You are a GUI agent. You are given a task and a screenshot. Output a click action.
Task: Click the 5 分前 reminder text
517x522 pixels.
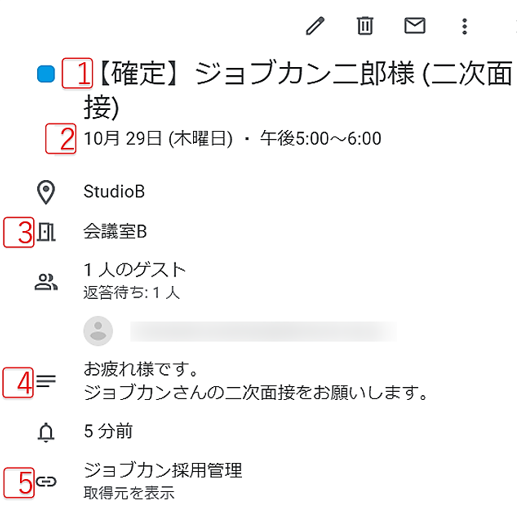[108, 431]
